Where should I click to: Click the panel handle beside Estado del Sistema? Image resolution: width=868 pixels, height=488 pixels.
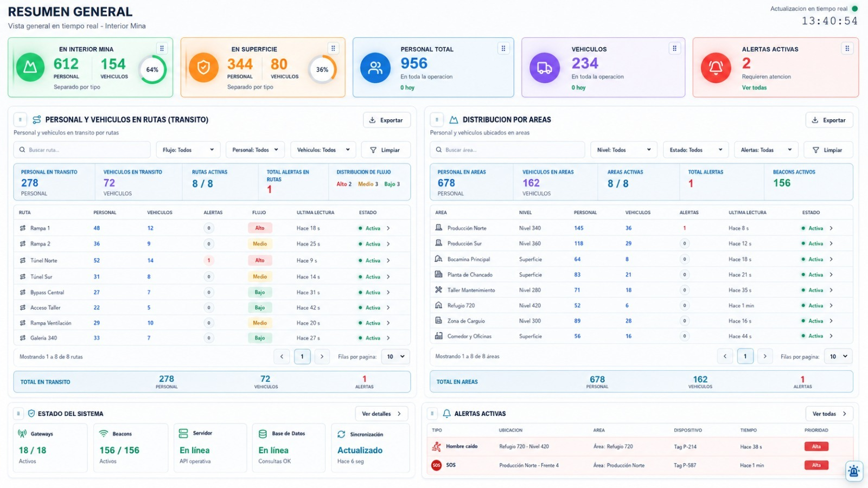[x=18, y=414]
